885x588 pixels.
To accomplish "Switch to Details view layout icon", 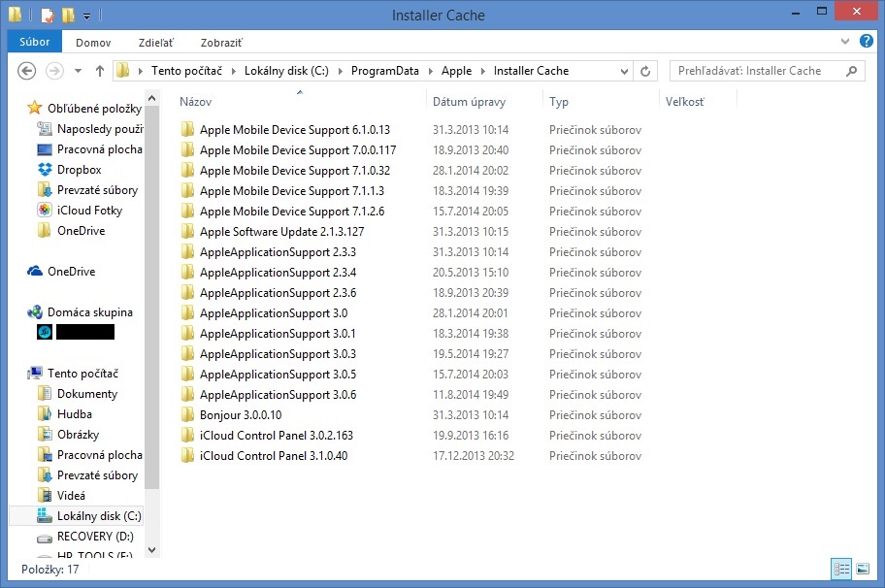I will [841, 569].
